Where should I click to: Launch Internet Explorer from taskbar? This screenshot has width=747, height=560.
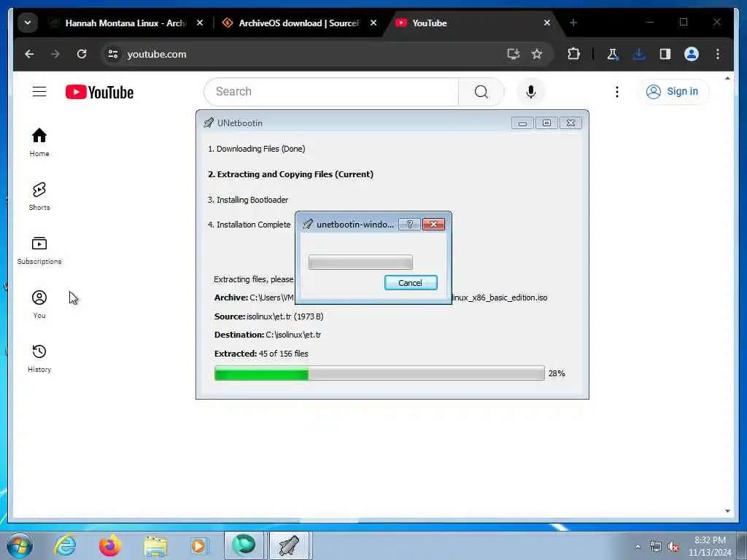click(65, 545)
